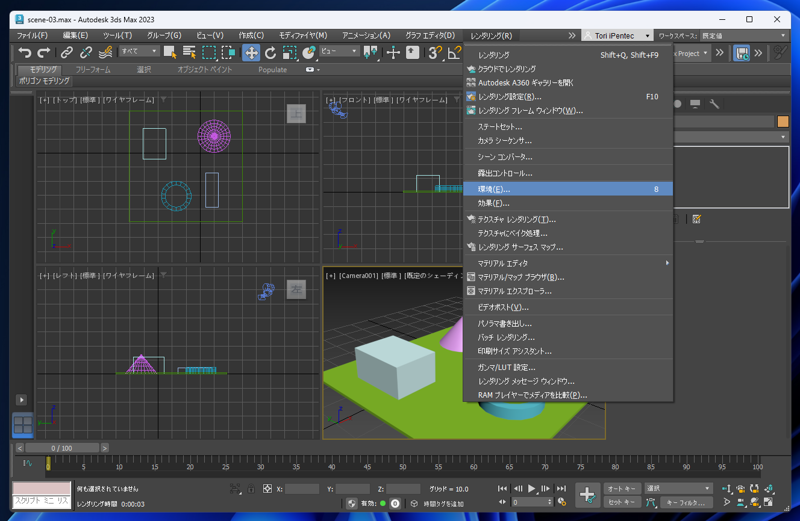Screen dimensions: 800x521
Task: Click セット キー set key button
Action: 621,502
